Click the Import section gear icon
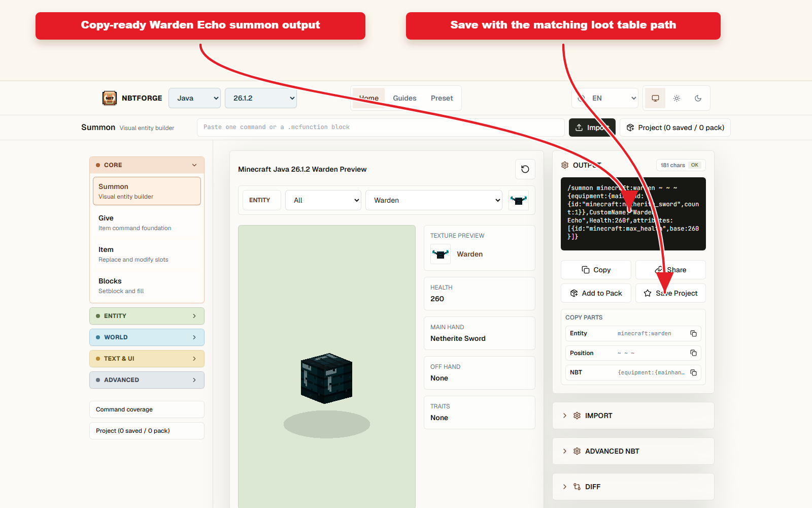This screenshot has width=812, height=508. point(577,416)
